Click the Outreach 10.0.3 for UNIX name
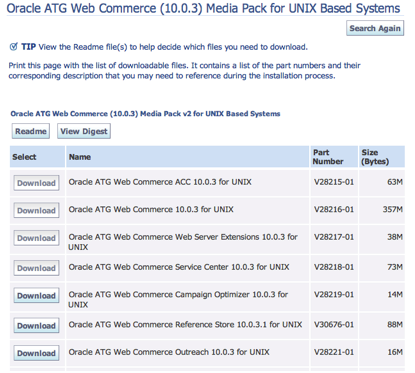The image size is (415, 373). point(169,352)
